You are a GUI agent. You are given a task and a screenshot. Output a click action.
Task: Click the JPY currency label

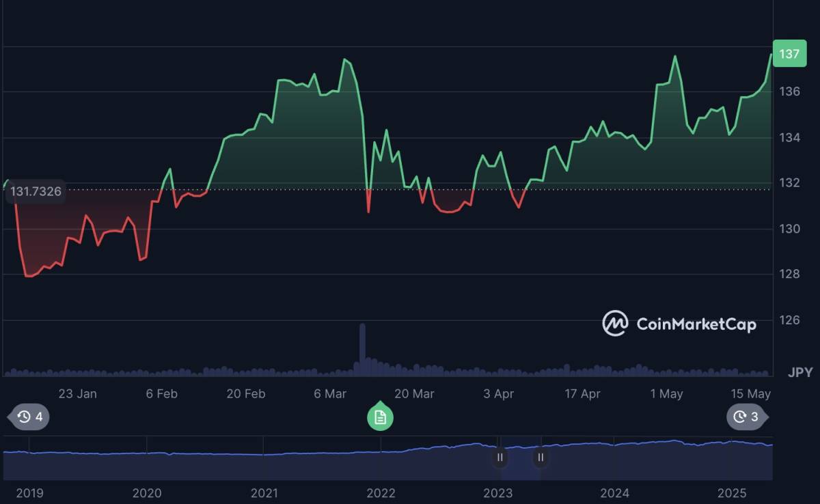pos(800,372)
